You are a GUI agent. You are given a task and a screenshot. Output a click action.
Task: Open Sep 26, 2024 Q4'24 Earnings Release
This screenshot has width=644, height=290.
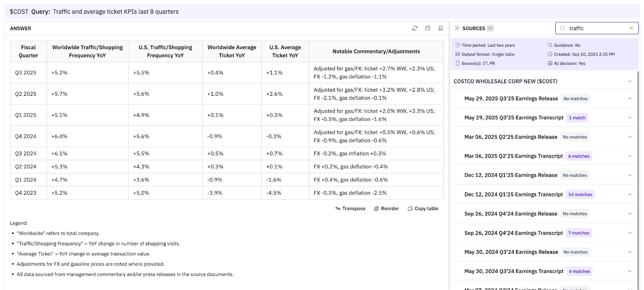click(x=510, y=214)
